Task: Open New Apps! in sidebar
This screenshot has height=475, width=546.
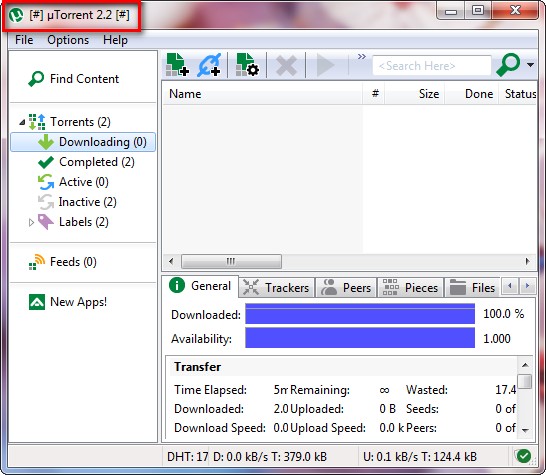Action: pyautogui.click(x=68, y=302)
